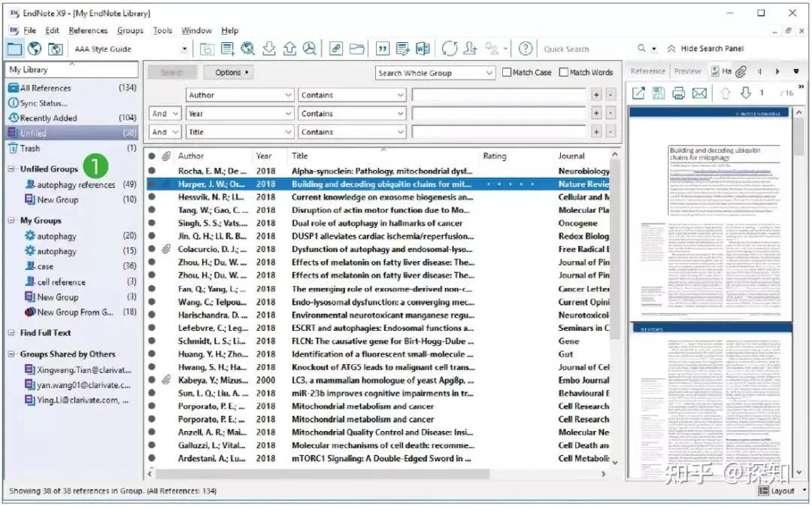
Task: Open Cite While You Write in Word icon
Action: [423, 48]
